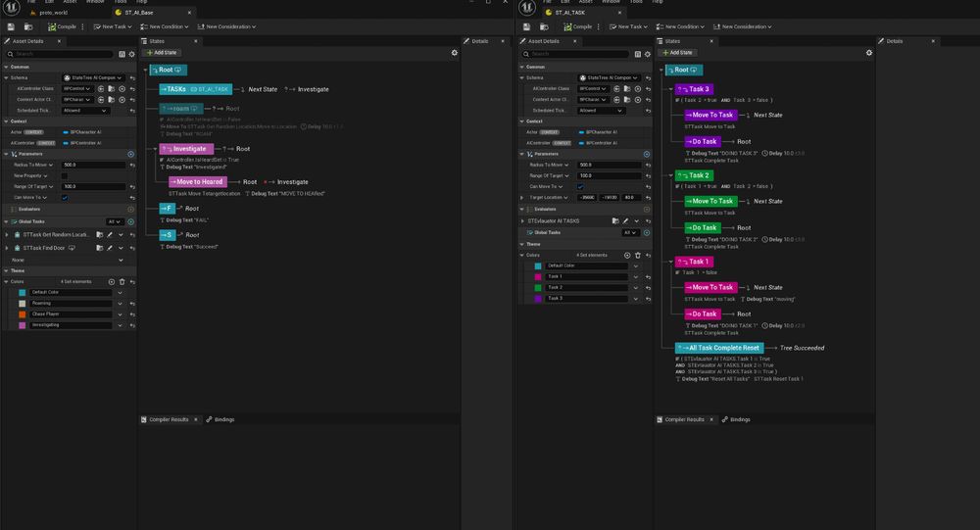980x530 pixels.
Task: Add a parameter via the left Parameters plus icon
Action: pyautogui.click(x=130, y=154)
